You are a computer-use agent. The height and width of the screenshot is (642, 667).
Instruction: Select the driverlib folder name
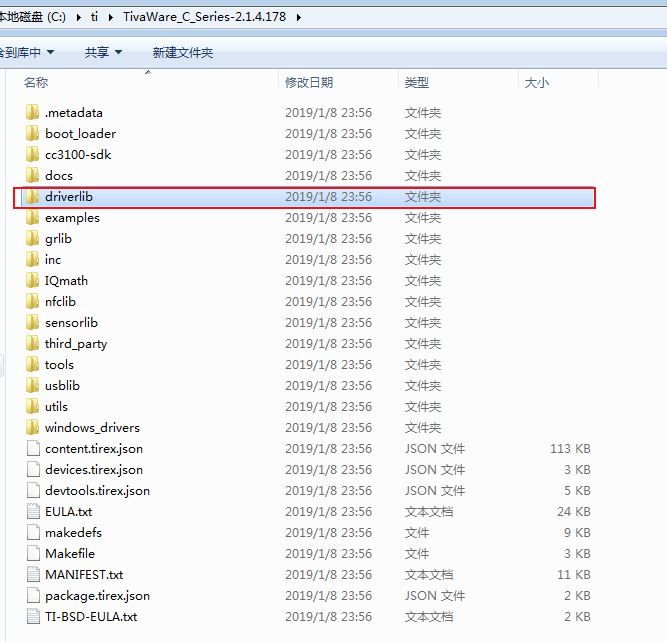point(69,197)
